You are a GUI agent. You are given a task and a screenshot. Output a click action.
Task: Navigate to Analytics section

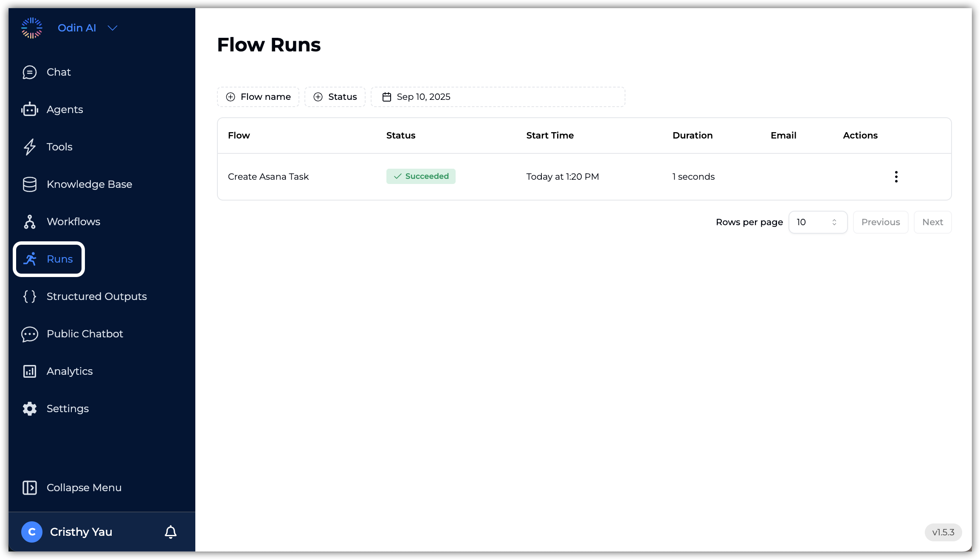pos(69,371)
